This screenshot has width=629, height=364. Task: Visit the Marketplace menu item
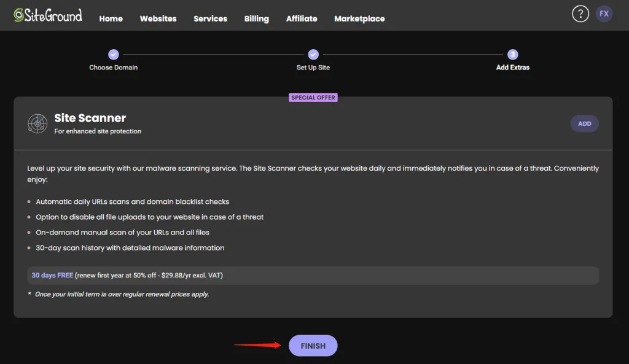pos(359,18)
